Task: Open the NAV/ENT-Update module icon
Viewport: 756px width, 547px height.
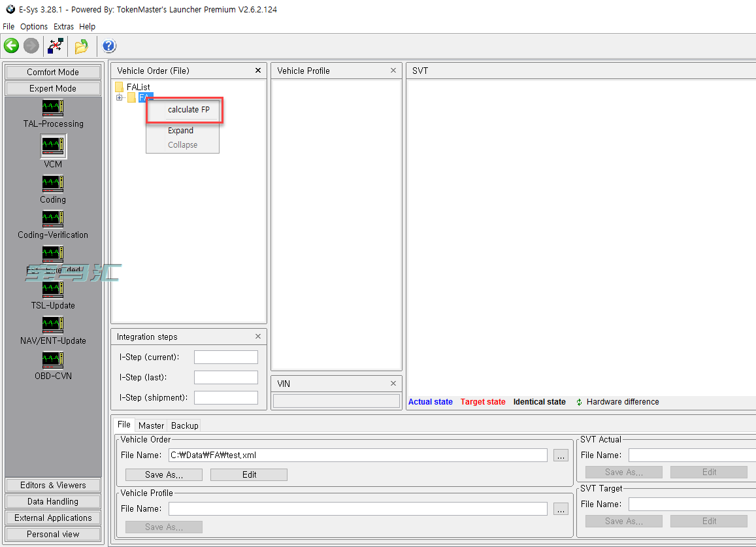Action: click(x=52, y=324)
